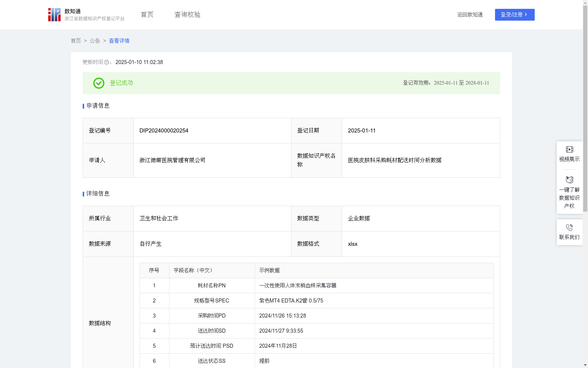Image resolution: width=588 pixels, height=368 pixels.
Task: Click the 登录/注册 button
Action: pos(514,15)
